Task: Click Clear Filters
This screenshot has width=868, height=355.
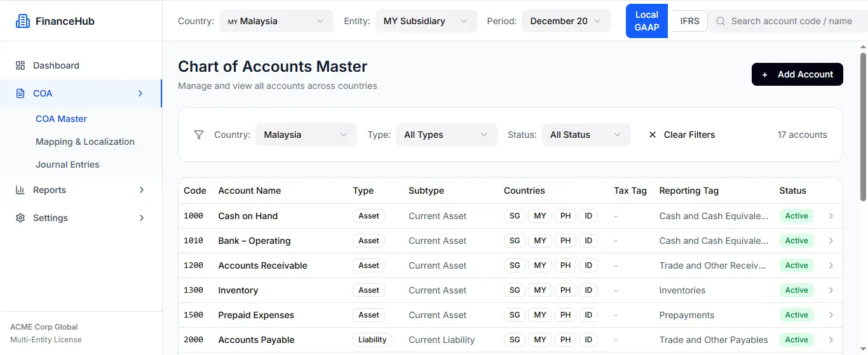Action: [x=681, y=135]
